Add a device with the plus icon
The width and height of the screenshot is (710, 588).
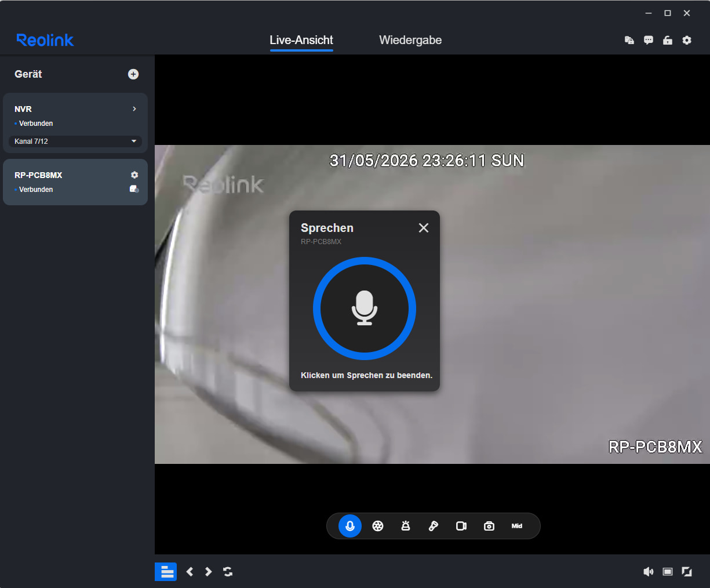(133, 74)
